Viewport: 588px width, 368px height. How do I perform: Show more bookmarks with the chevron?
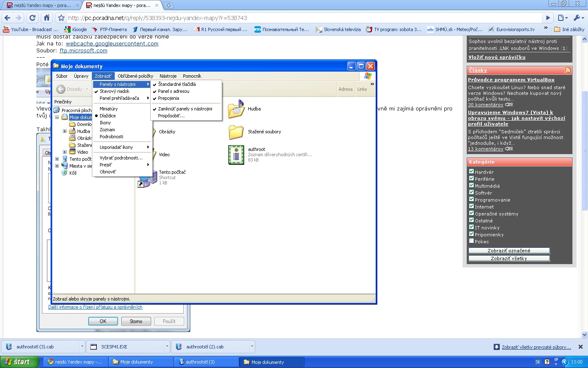[x=546, y=28]
